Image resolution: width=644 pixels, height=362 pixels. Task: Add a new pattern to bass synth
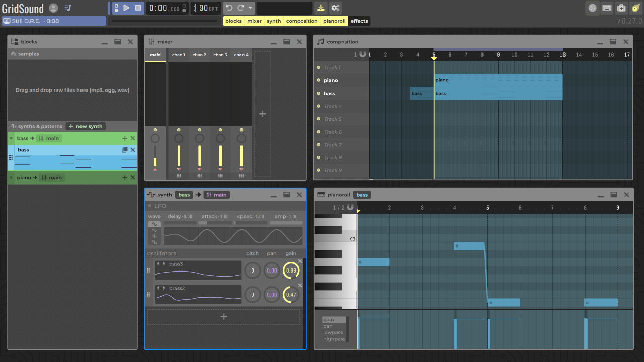[x=125, y=138]
